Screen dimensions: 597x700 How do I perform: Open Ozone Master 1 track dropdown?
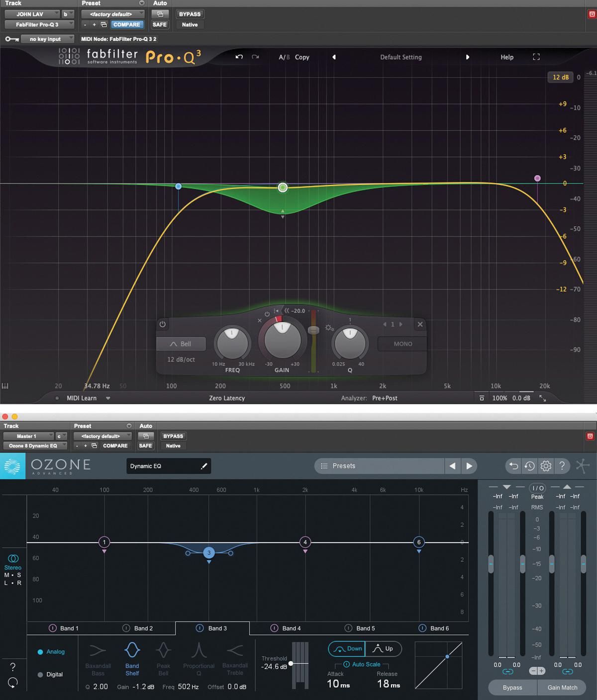[x=29, y=436]
